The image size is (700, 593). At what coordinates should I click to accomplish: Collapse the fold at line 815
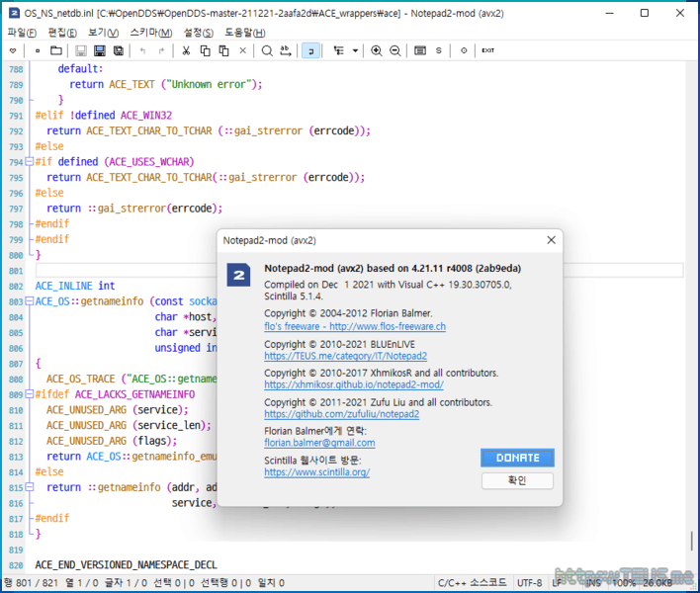(x=30, y=487)
